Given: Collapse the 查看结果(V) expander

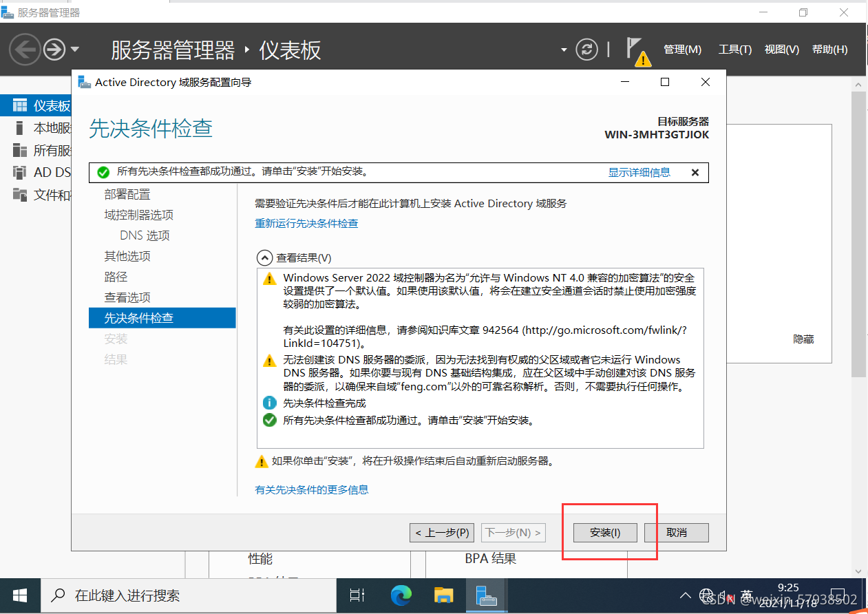Looking at the screenshot, I should (x=265, y=257).
